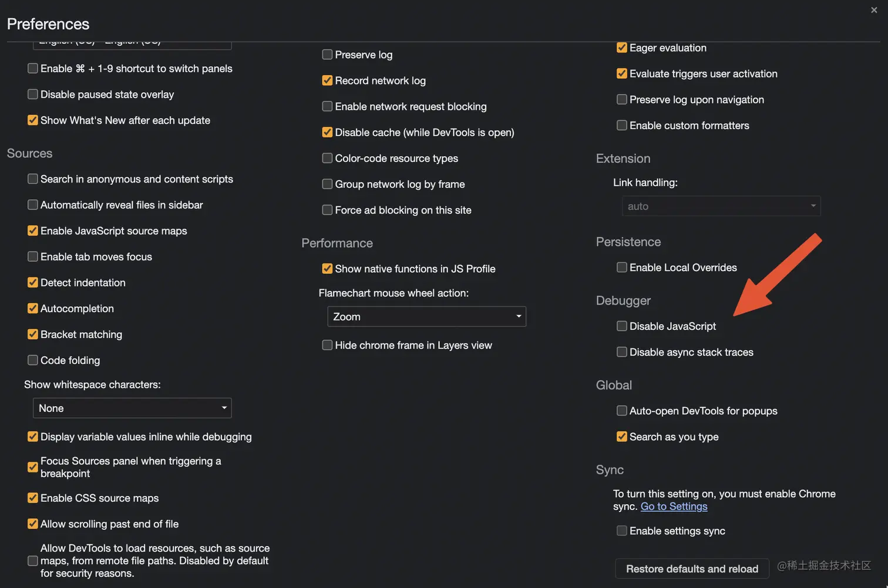
Task: Uncheck Search as you type
Action: 622,437
